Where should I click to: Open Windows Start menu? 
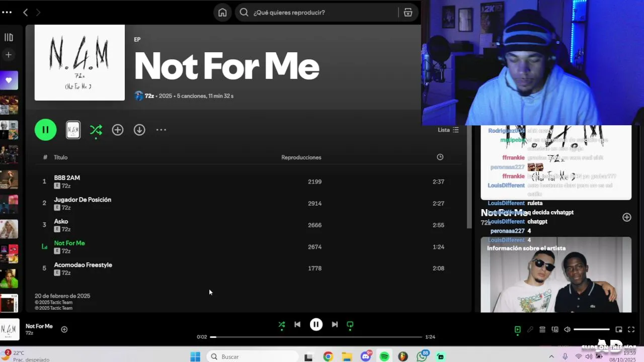point(195,356)
